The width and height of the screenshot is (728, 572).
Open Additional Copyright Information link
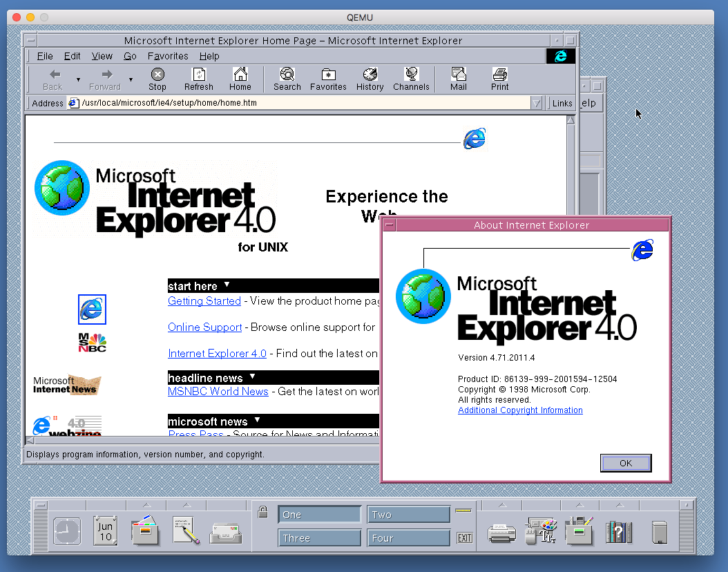520,410
